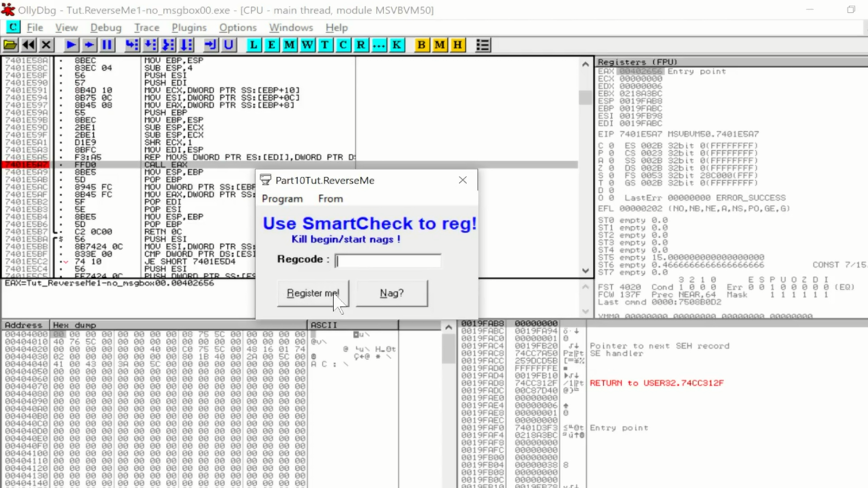The height and width of the screenshot is (488, 868).
Task: Click the Execute till return icon
Action: [x=211, y=45]
